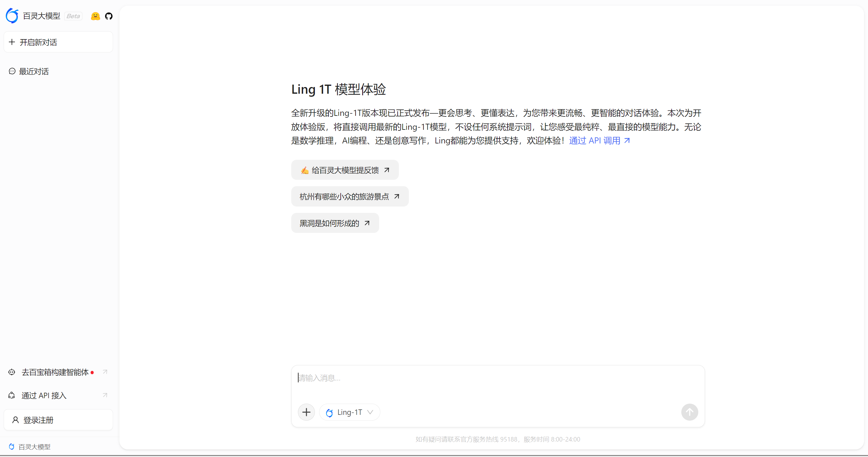Click the API icon beside 通过 API 接入
The width and height of the screenshot is (868, 457).
(x=12, y=395)
